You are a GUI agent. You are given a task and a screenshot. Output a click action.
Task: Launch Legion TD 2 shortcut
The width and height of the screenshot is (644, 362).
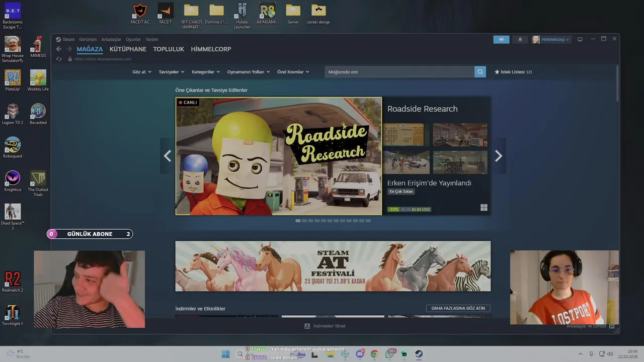point(13,114)
